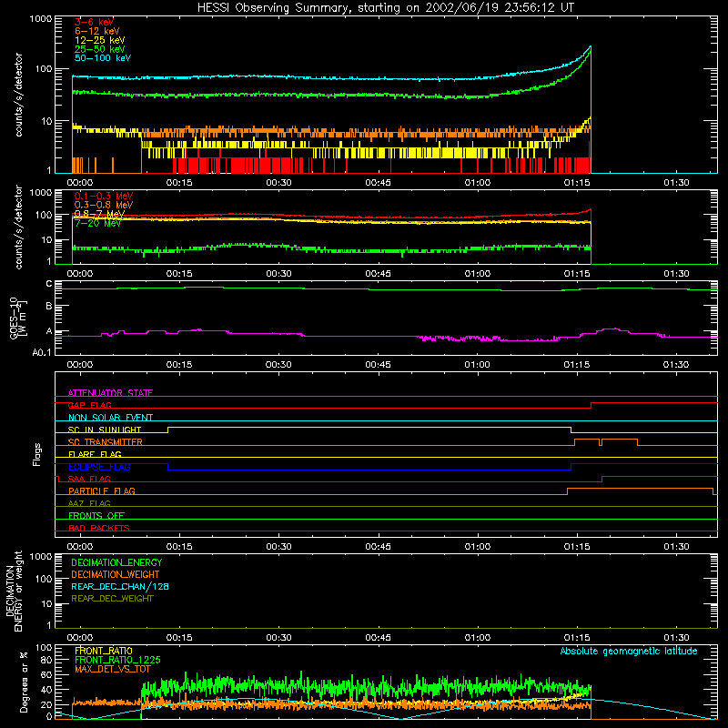Click the 7-20 MeV legend label
The image size is (728, 728).
(x=98, y=223)
